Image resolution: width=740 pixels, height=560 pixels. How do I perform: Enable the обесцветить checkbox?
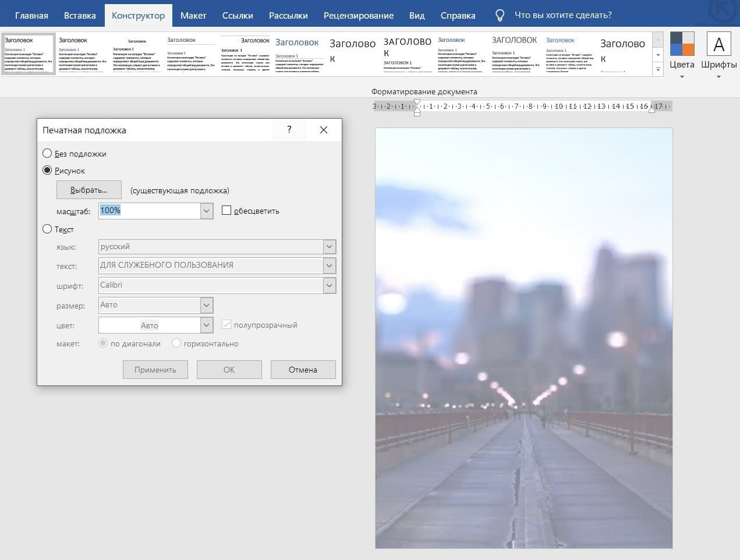pyautogui.click(x=226, y=211)
